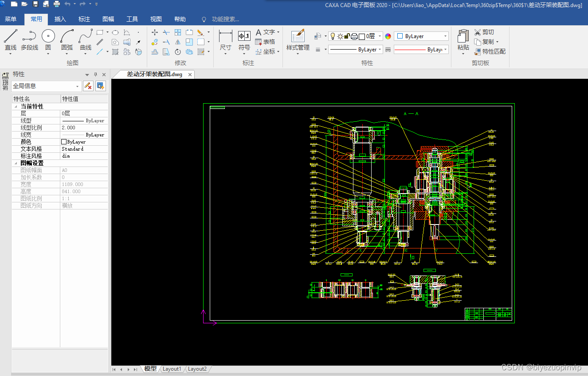Switch to the 图幅 ribbon tab

point(108,19)
